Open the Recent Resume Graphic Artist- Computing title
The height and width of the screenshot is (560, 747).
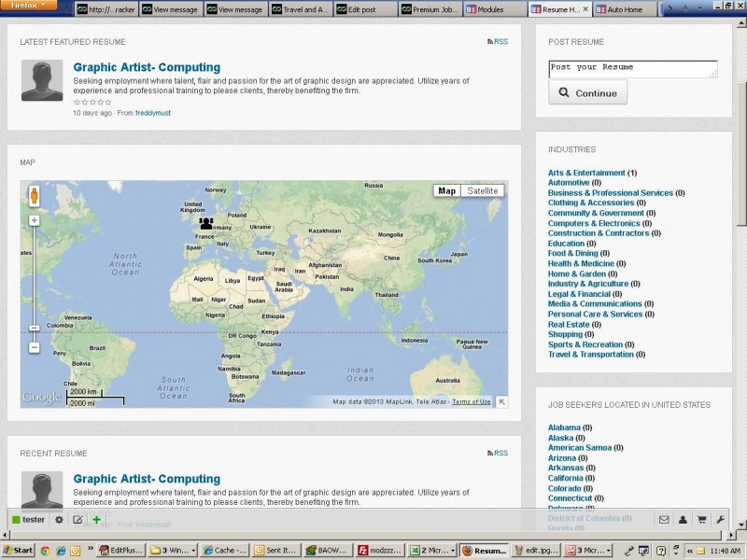coord(147,479)
